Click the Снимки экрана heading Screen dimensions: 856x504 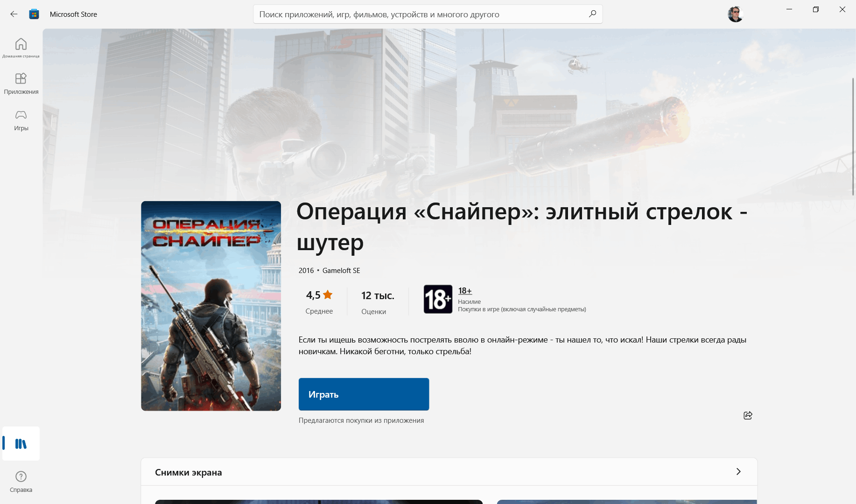(x=189, y=472)
